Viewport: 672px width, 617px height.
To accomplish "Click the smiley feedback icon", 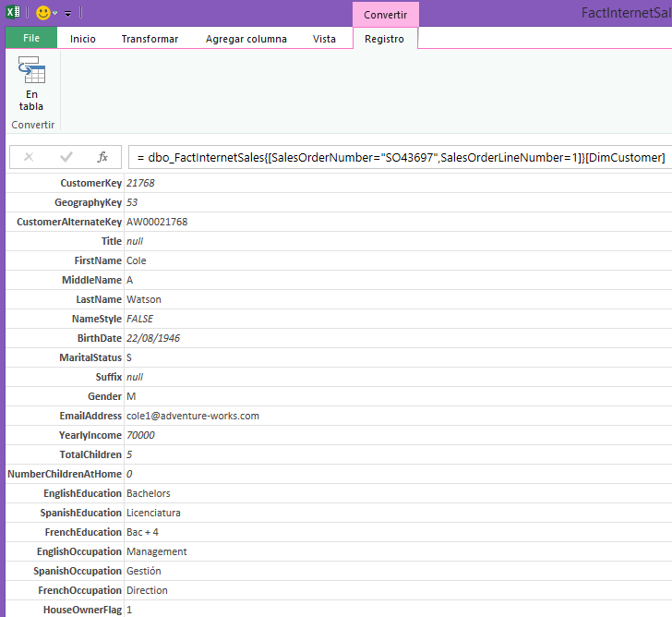I will [x=42, y=13].
